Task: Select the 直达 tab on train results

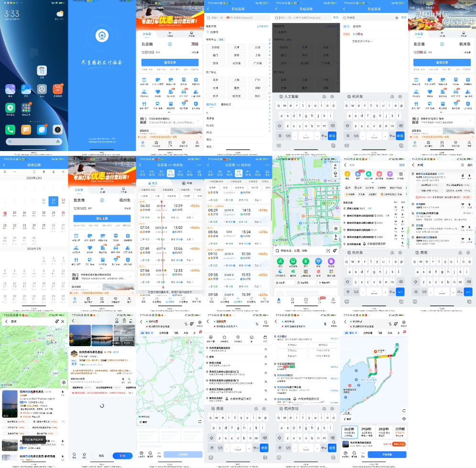Action: point(153,183)
